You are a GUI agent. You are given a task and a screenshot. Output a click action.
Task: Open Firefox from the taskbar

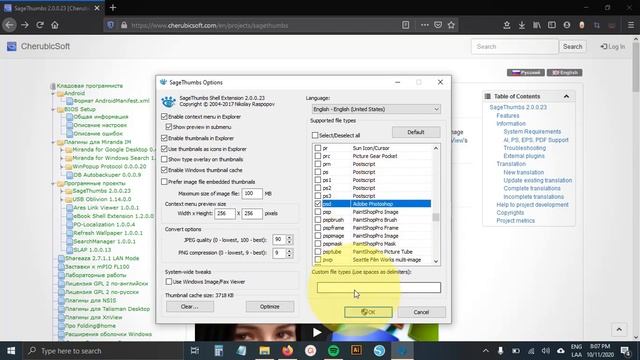[287, 351]
